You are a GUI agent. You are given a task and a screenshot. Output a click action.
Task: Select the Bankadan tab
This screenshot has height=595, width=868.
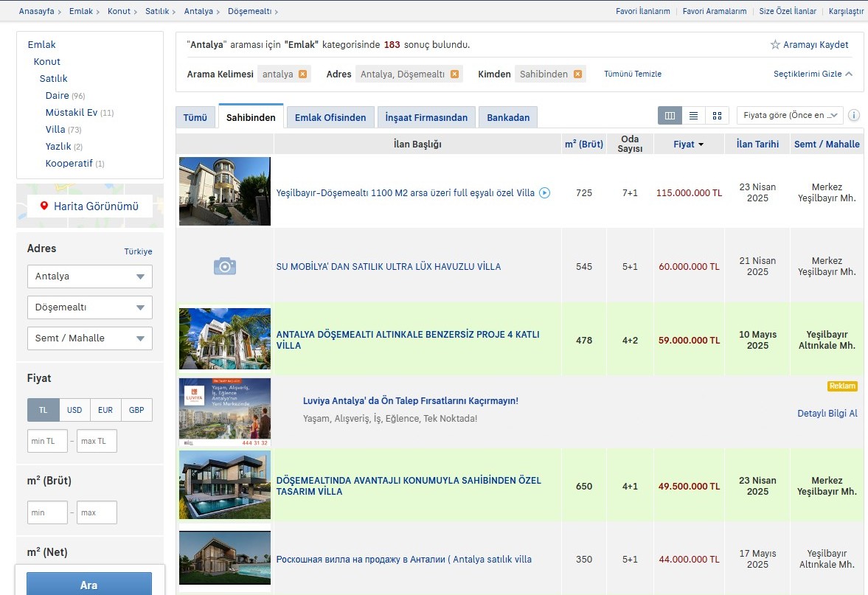pos(508,117)
